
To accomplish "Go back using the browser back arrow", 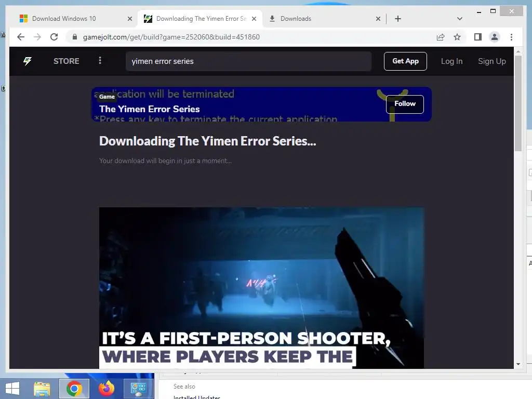I will click(x=21, y=37).
